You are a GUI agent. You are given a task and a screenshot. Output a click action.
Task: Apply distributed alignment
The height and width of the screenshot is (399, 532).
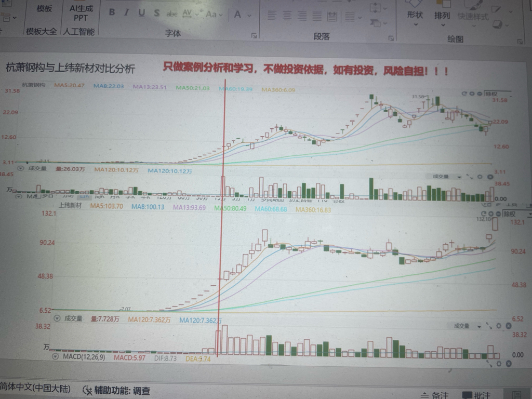coord(332,16)
